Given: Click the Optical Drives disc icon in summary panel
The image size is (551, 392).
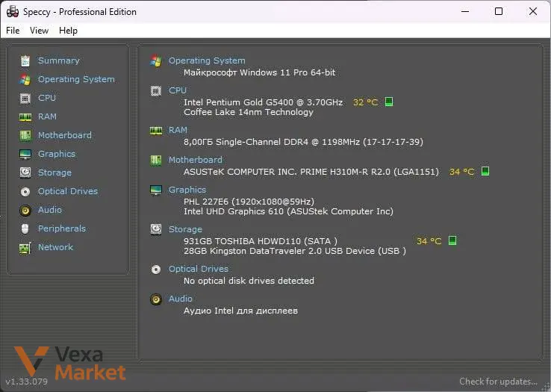Looking at the screenshot, I should [156, 270].
